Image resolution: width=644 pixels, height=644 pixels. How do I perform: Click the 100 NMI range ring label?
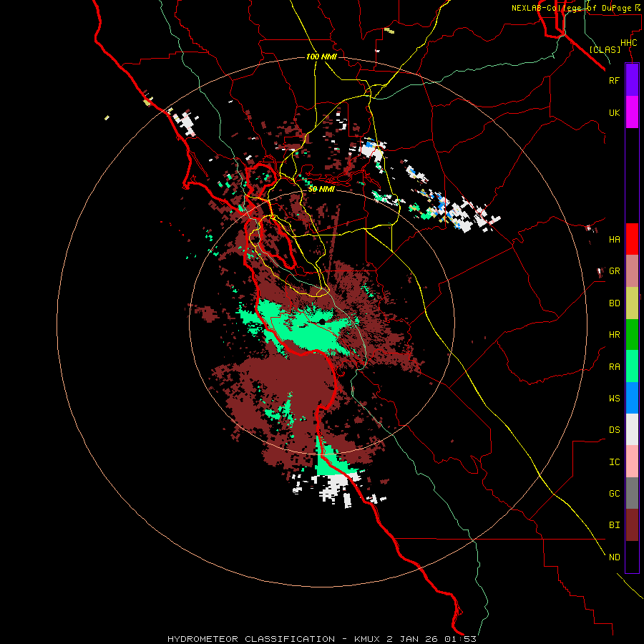click(x=321, y=57)
